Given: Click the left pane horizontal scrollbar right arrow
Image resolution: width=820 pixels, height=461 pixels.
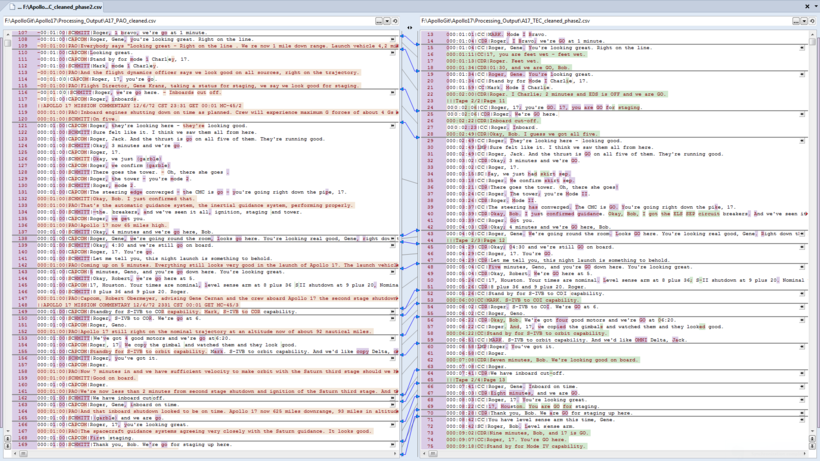Looking at the screenshot, I should (x=395, y=454).
